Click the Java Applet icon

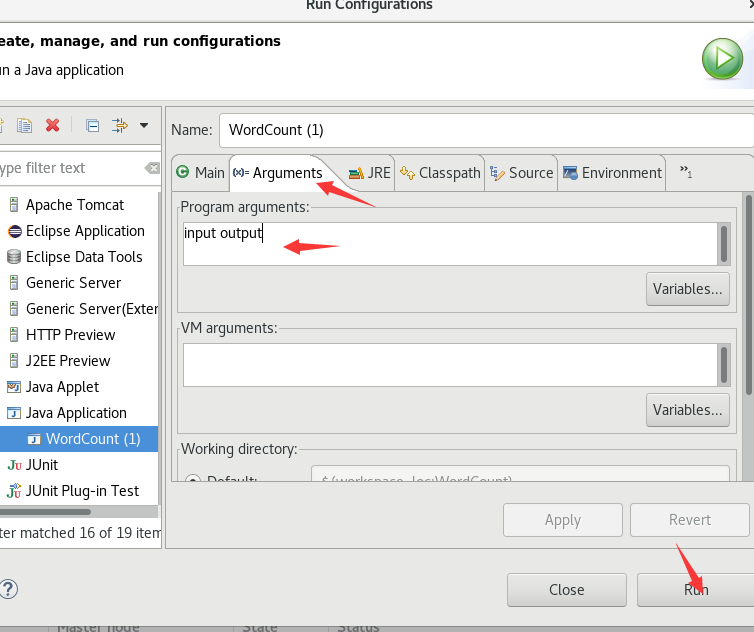(x=14, y=387)
